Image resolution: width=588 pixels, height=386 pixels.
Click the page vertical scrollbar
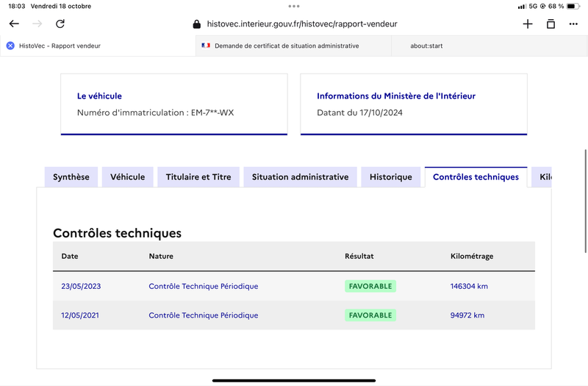click(x=585, y=201)
